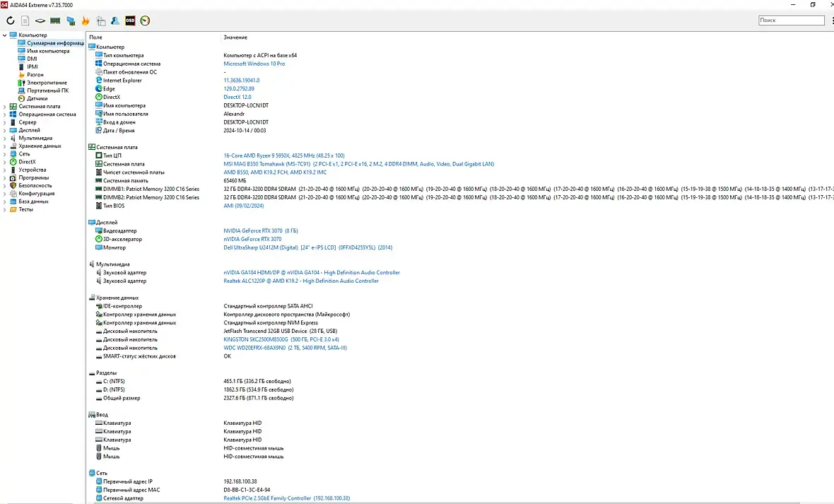Open the WDC WD20EFRX-68AX9N0 drive link
Image resolution: width=834 pixels, height=504 pixels.
pyautogui.click(x=285, y=348)
